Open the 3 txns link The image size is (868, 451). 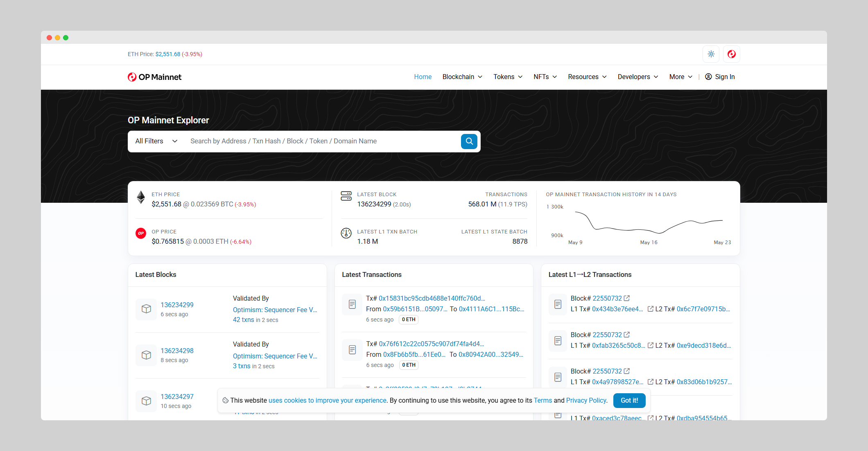[x=242, y=366]
